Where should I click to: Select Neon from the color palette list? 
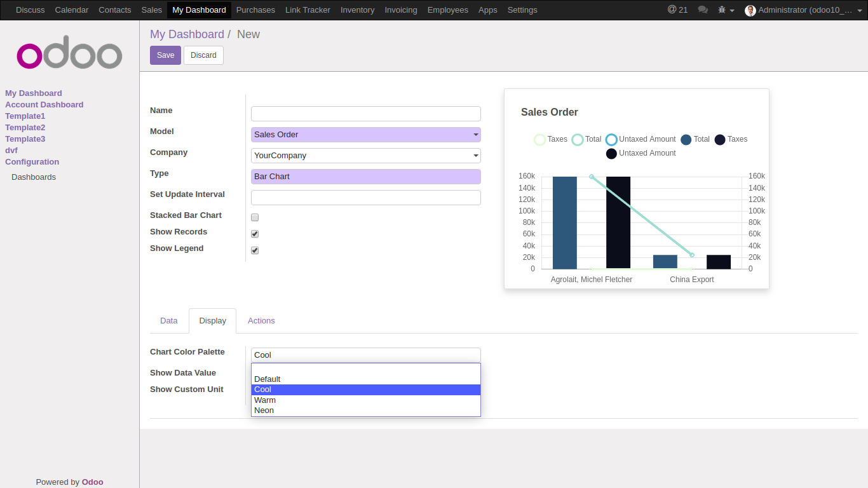[366, 410]
